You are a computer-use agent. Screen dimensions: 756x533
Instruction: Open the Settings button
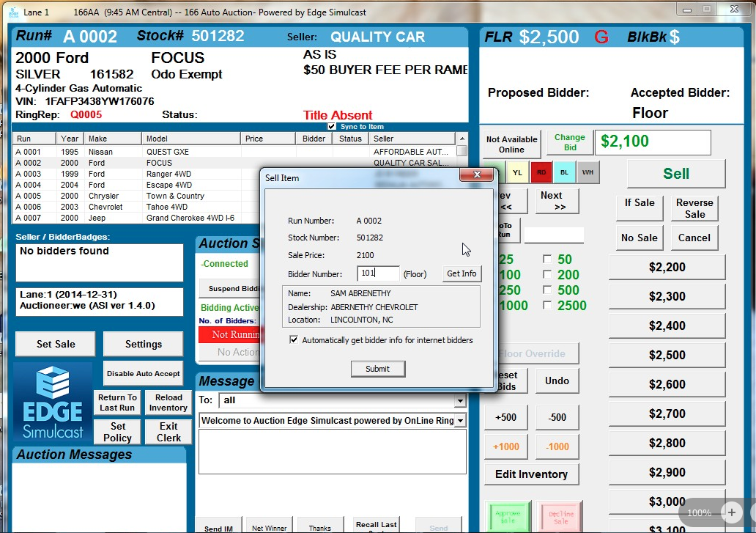[143, 345]
